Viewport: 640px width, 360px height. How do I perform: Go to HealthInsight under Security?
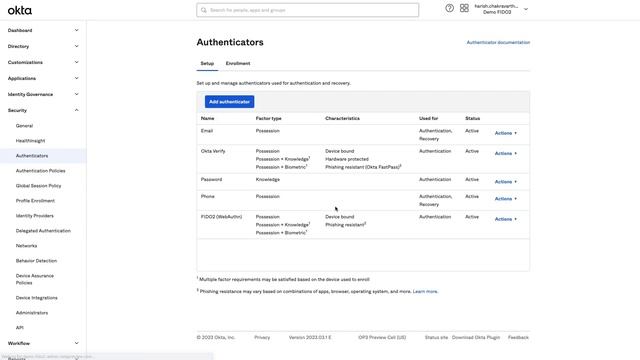(x=31, y=141)
